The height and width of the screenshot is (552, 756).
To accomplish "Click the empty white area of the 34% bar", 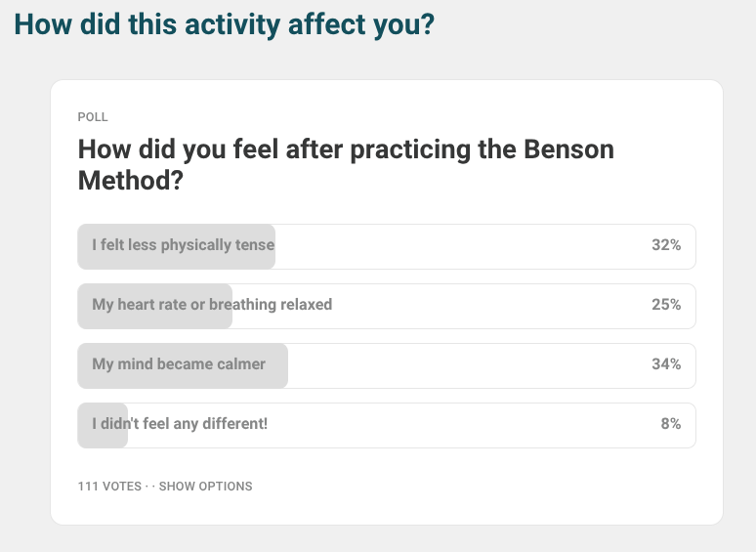I will click(x=468, y=365).
